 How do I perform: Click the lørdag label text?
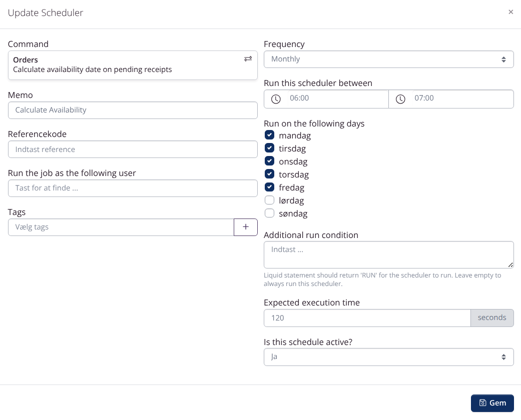click(x=291, y=200)
